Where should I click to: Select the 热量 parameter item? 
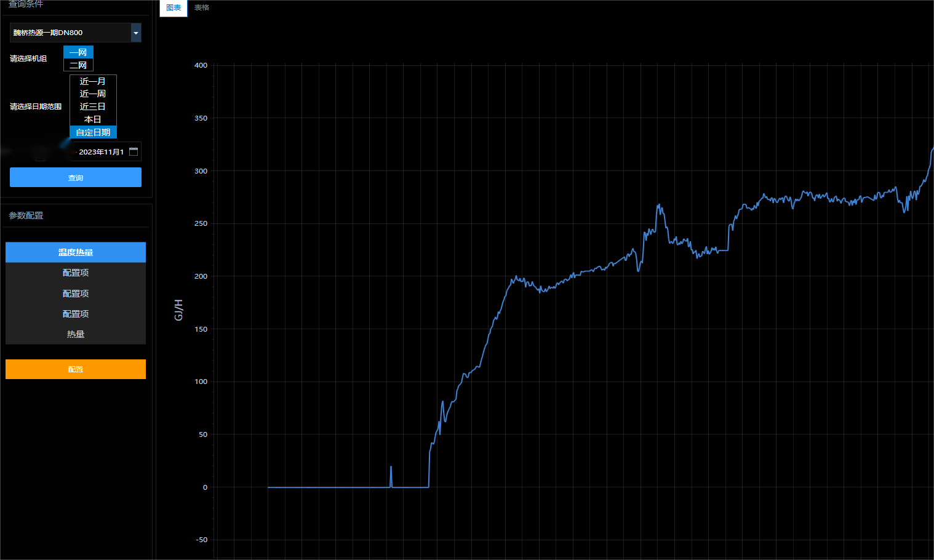pos(76,334)
